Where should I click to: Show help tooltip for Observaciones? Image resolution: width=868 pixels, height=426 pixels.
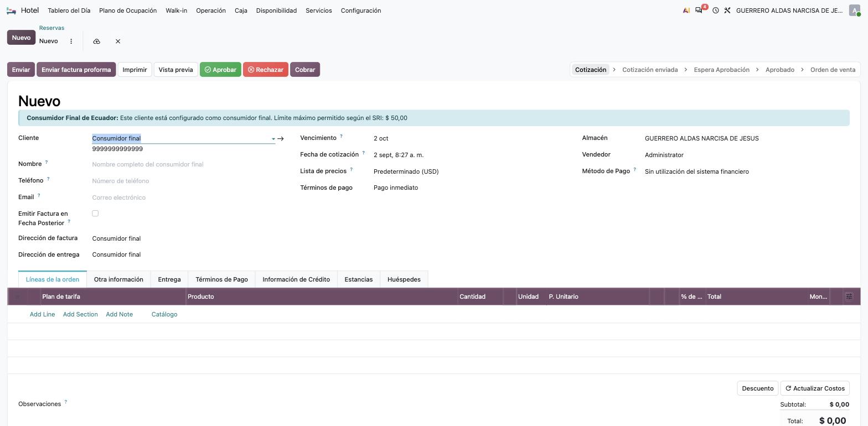pyautogui.click(x=65, y=402)
